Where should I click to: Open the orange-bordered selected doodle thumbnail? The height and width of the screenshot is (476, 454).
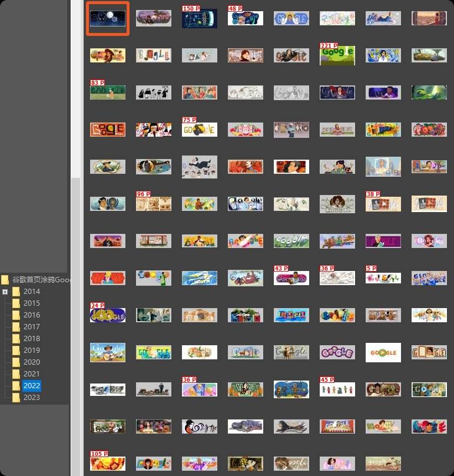107,19
